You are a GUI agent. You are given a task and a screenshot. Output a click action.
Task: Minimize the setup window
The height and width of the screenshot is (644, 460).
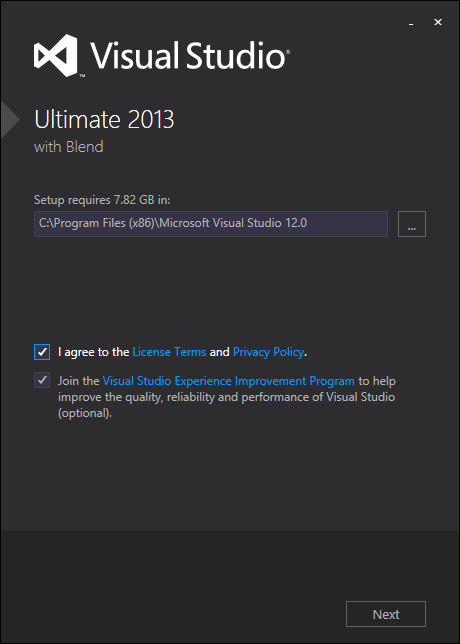[x=411, y=23]
